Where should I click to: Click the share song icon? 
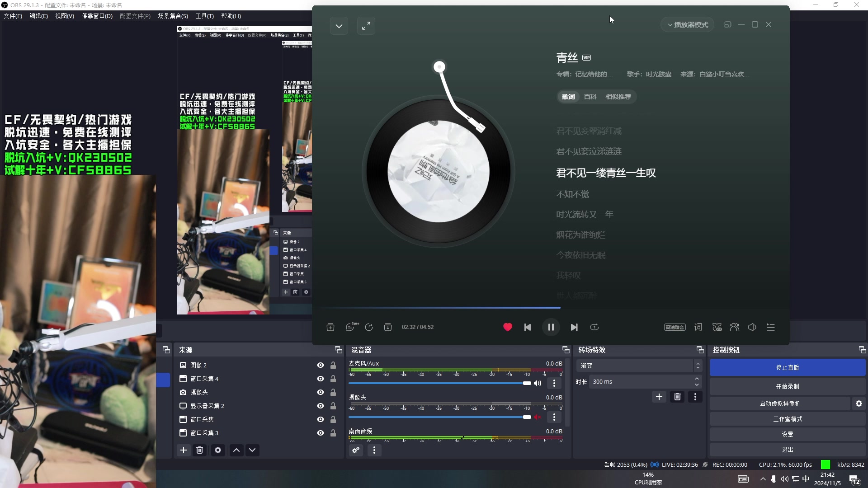[x=369, y=327]
